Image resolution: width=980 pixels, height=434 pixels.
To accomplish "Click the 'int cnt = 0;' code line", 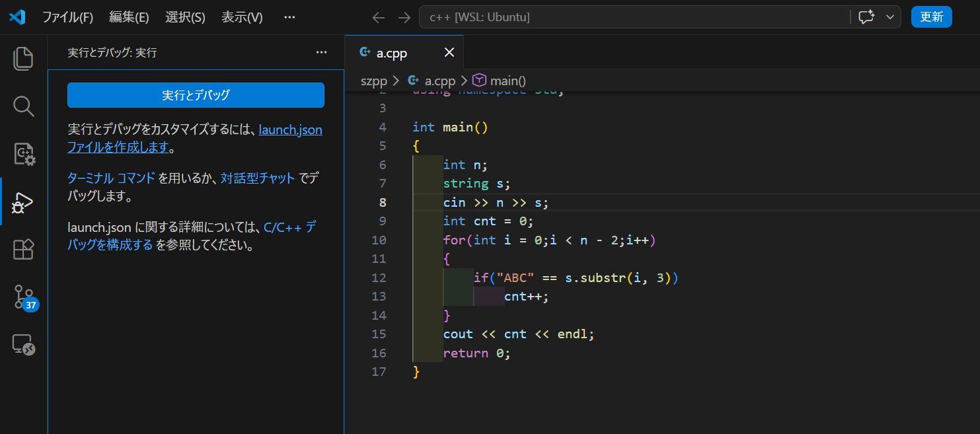I will point(488,221).
